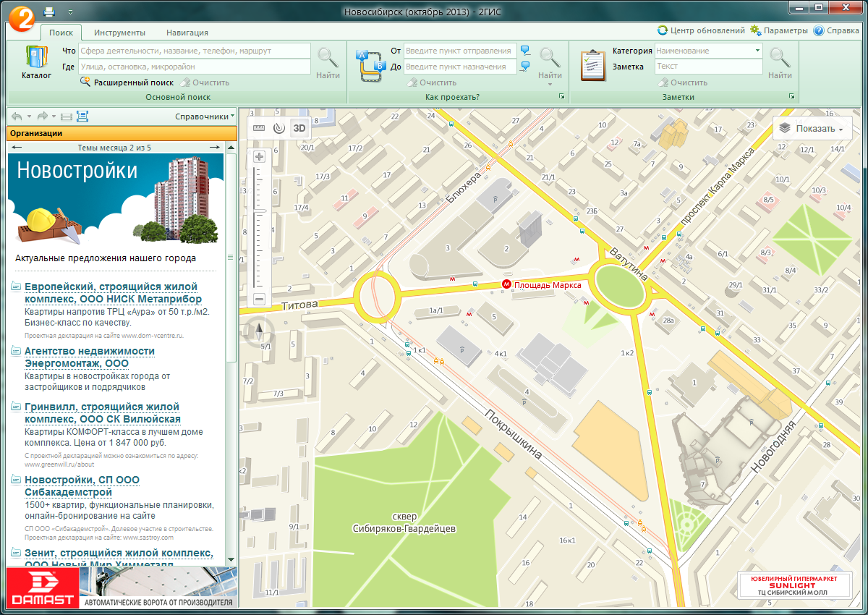This screenshot has width=868, height=615.
Task: Open Агентство недвижимости Энергомонтаж link
Action: [90, 357]
